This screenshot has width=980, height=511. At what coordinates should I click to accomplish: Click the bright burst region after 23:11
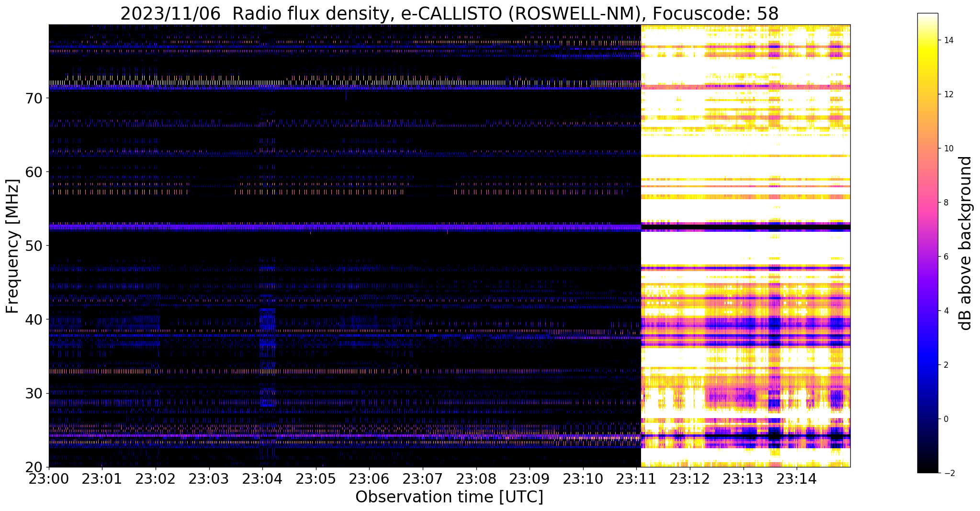(745, 246)
